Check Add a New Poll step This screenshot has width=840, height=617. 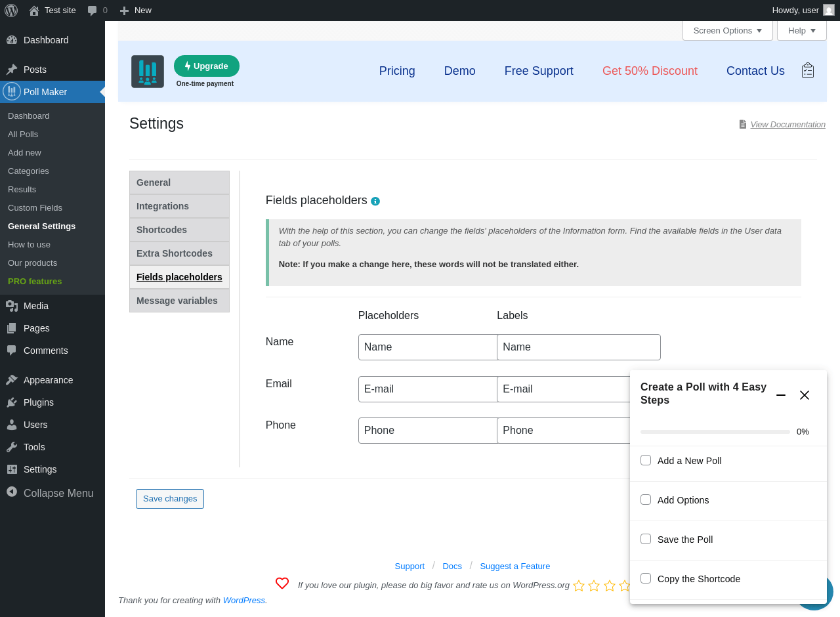[646, 460]
